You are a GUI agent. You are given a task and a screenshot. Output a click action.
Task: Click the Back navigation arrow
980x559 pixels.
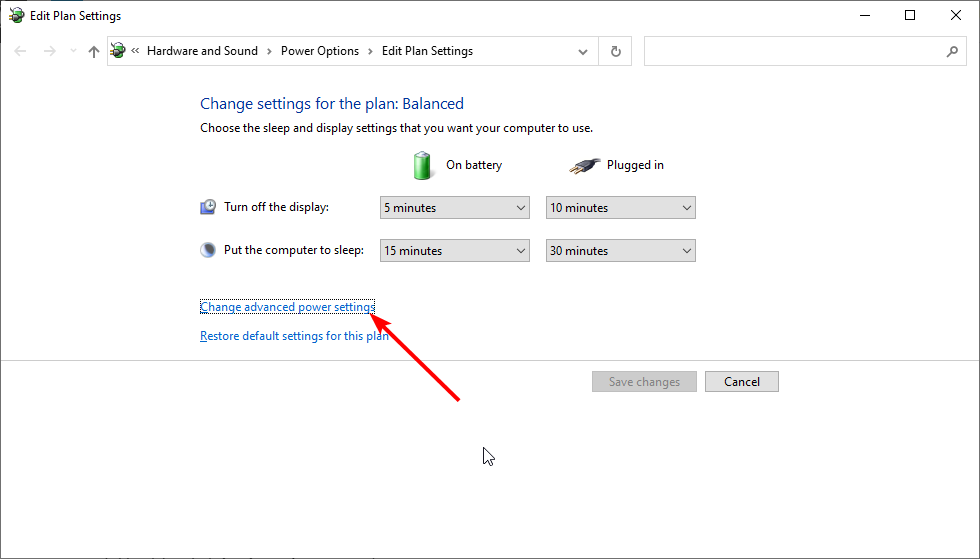tap(20, 51)
